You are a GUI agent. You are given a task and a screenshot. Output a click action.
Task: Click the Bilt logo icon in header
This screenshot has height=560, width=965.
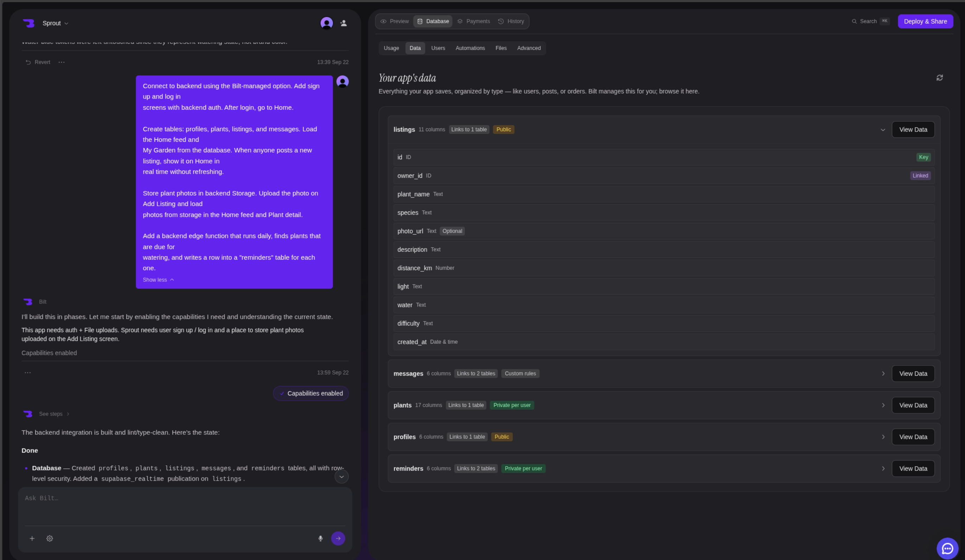pyautogui.click(x=28, y=23)
